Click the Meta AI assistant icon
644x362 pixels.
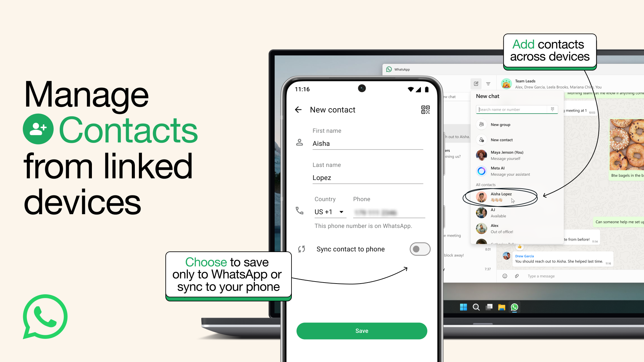tap(482, 171)
